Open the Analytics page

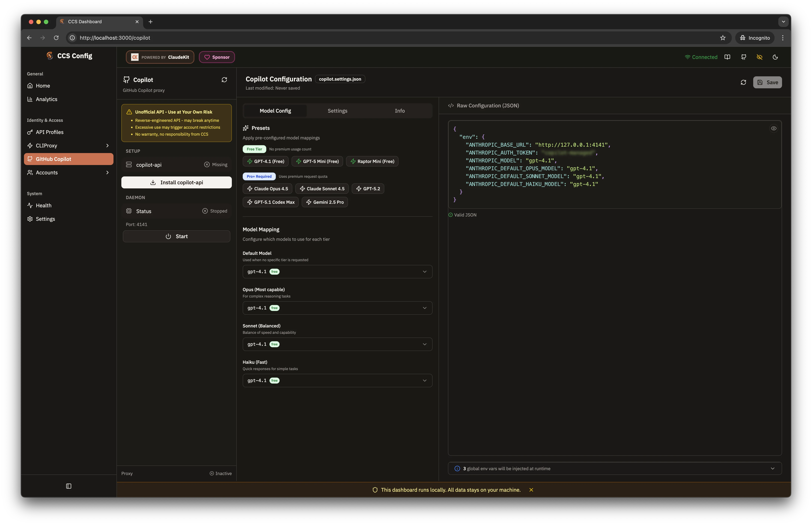pos(46,99)
